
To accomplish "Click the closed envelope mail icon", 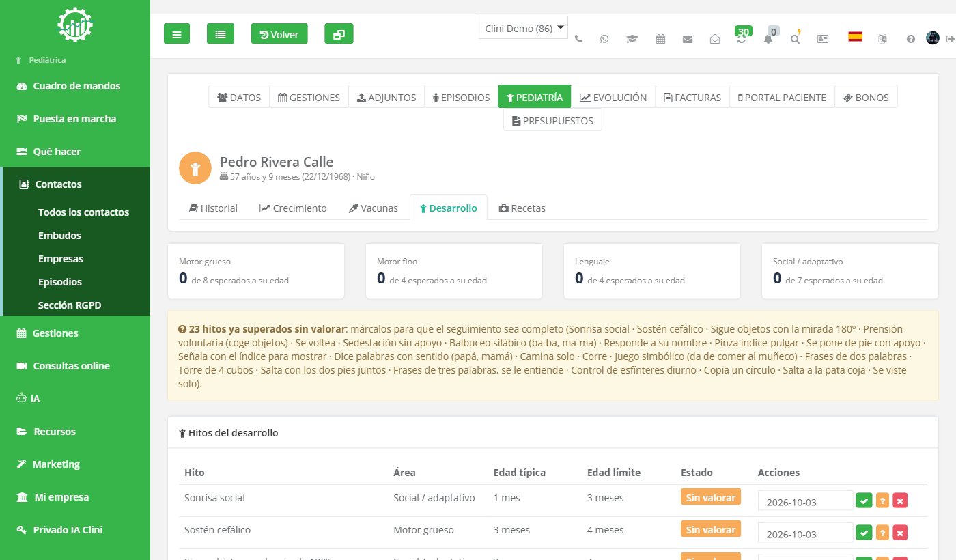I will tap(688, 39).
